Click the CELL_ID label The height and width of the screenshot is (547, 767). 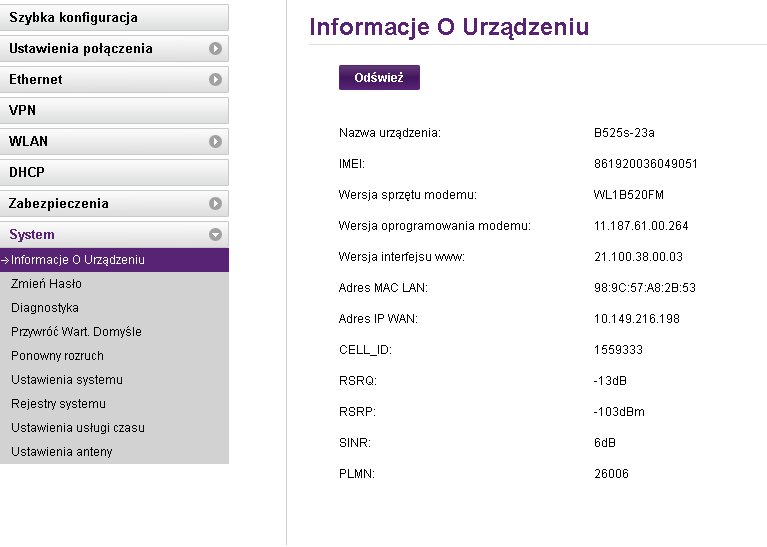(365, 350)
